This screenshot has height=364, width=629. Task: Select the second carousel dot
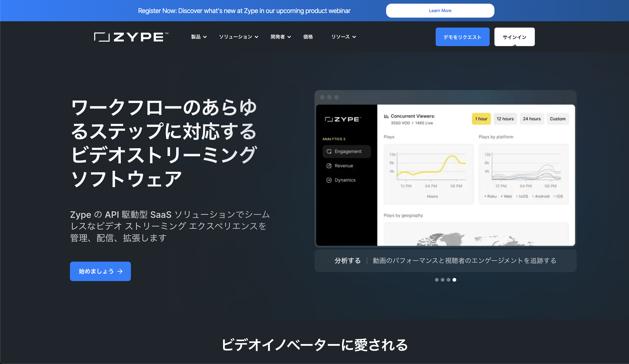[442, 280]
